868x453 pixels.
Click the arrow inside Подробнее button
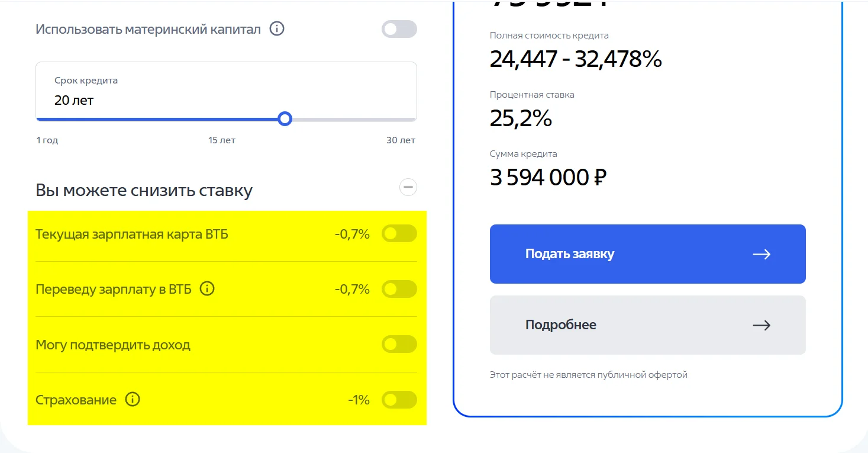[x=761, y=325]
